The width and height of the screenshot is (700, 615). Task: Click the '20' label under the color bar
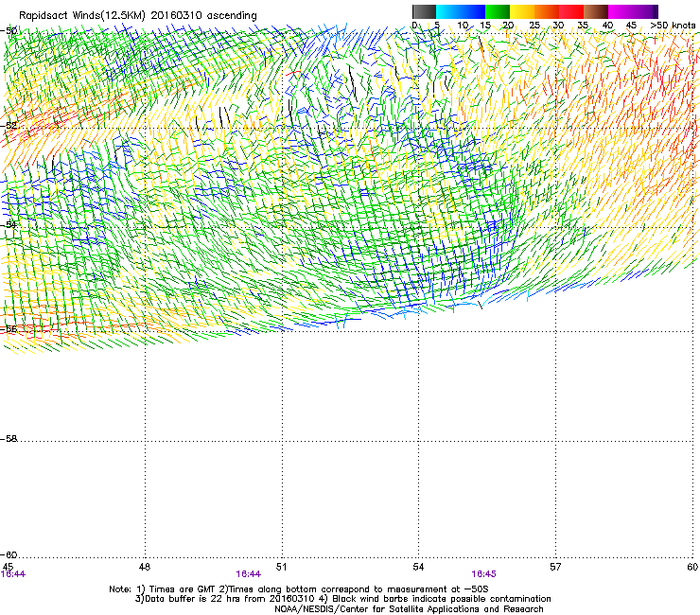(x=508, y=26)
